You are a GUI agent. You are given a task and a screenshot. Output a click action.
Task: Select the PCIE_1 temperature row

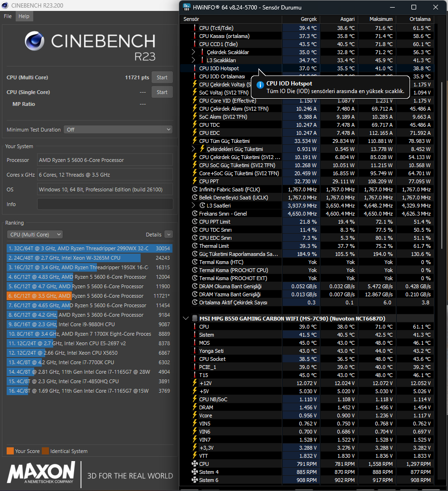(x=308, y=367)
